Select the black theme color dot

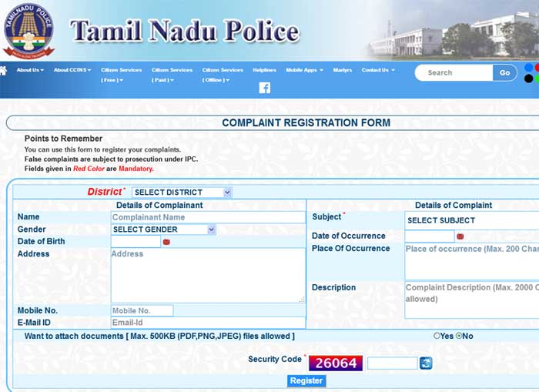[529, 79]
